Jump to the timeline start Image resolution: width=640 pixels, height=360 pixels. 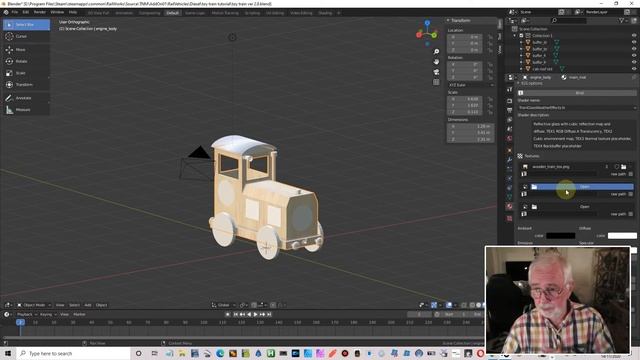pos(236,314)
